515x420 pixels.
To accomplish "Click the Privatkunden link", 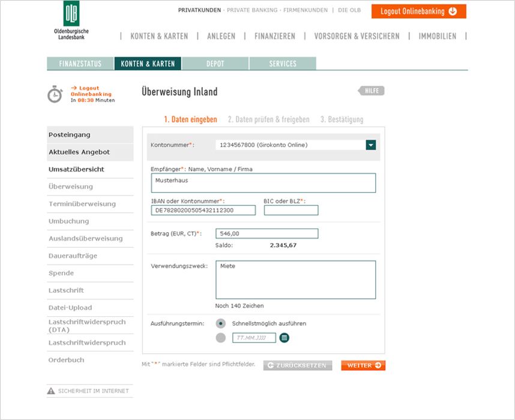I will click(x=199, y=10).
